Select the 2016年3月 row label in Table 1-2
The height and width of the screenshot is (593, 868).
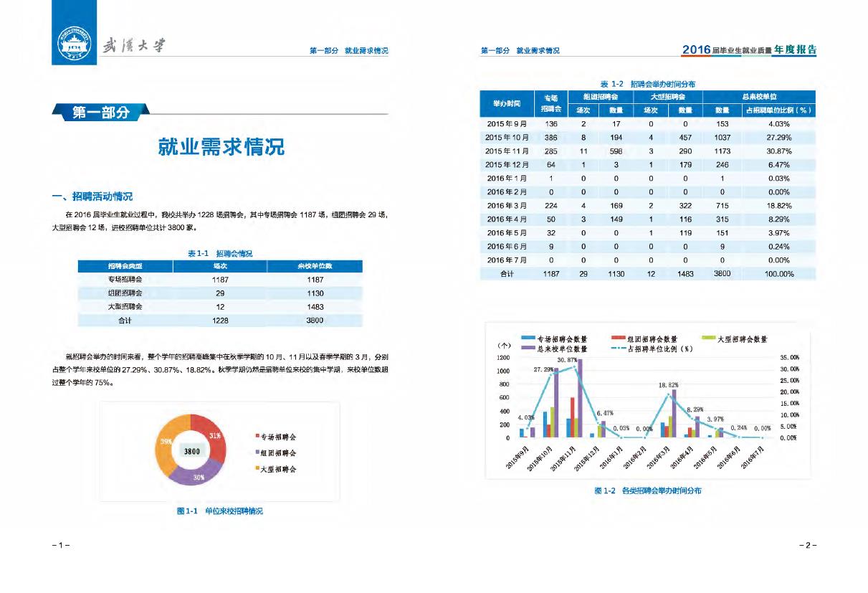507,205
